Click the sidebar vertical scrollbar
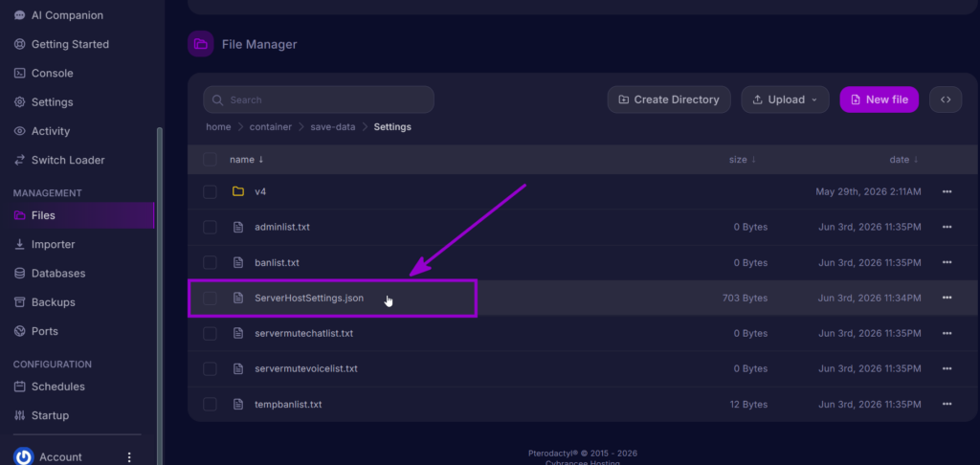Viewport: 980px width, 465px height. [160, 295]
